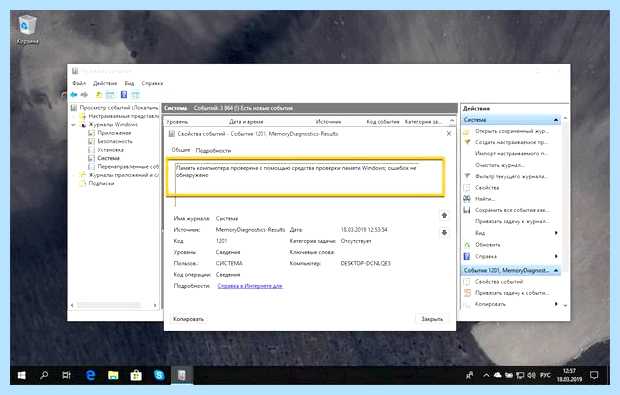Image resolution: width=620 pixels, height=395 pixels.
Task: Select the Установка log
Action: click(111, 150)
